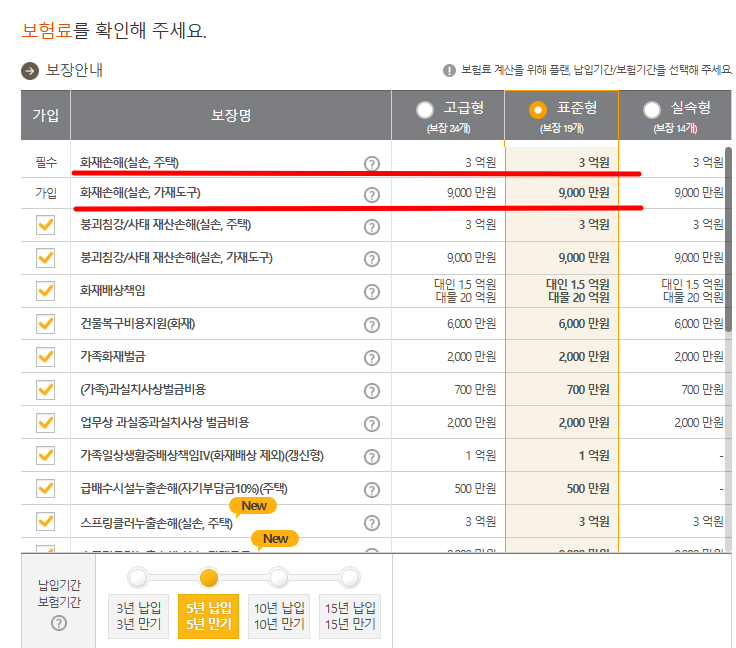The height and width of the screenshot is (648, 736).
Task: Click the 건물복구비용지원(화재) coverage name
Action: click(138, 324)
